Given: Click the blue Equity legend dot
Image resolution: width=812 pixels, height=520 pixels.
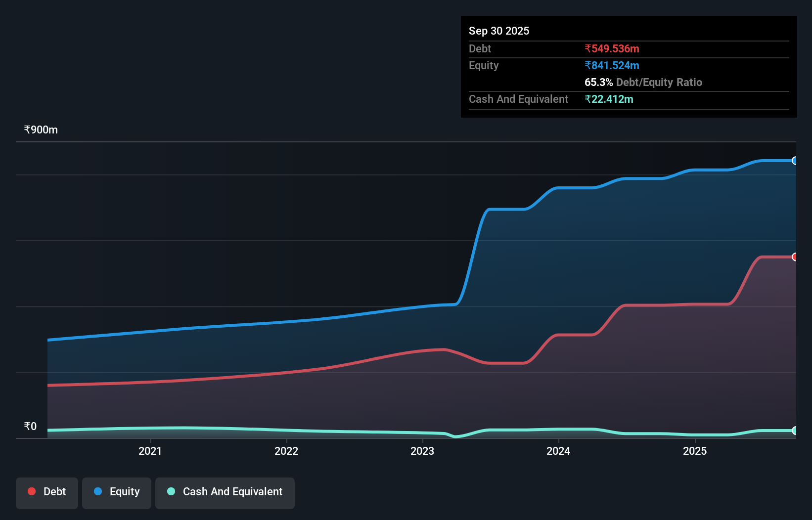Looking at the screenshot, I should 98,491.
